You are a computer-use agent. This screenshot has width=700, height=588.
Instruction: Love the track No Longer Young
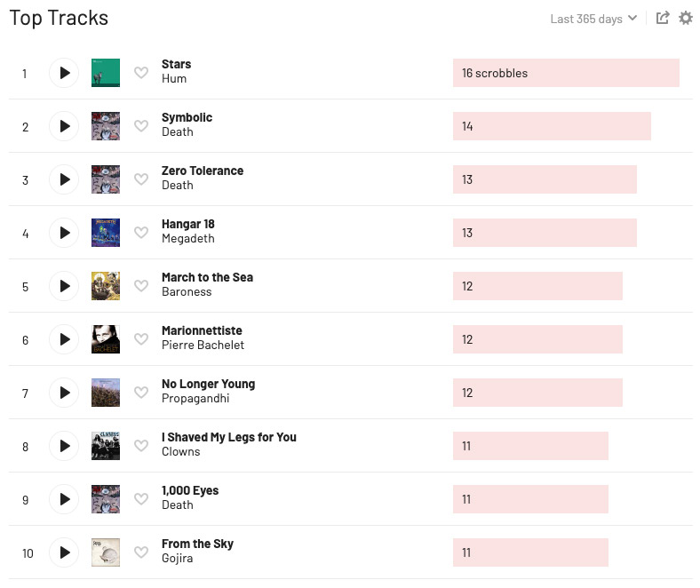141,393
